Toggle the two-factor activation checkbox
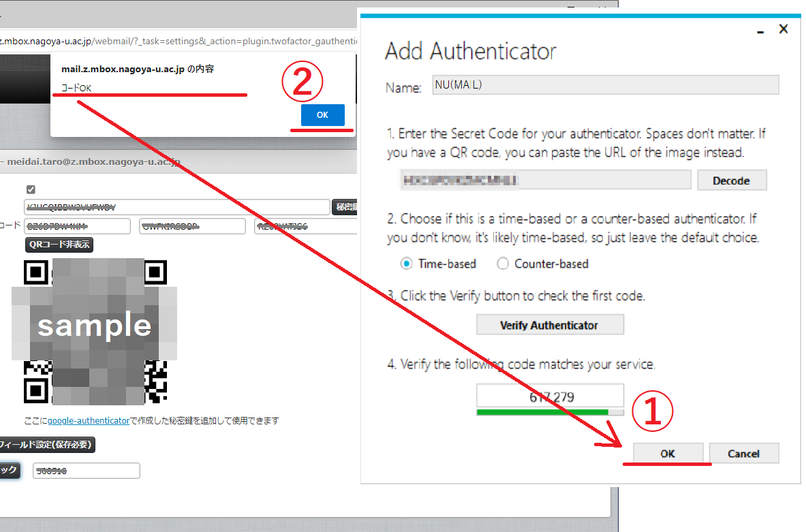Viewport: 806px width, 532px height. (31, 189)
